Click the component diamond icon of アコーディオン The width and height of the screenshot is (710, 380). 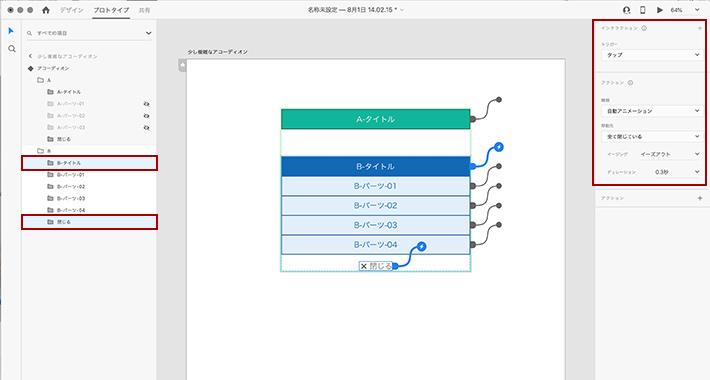[30, 68]
